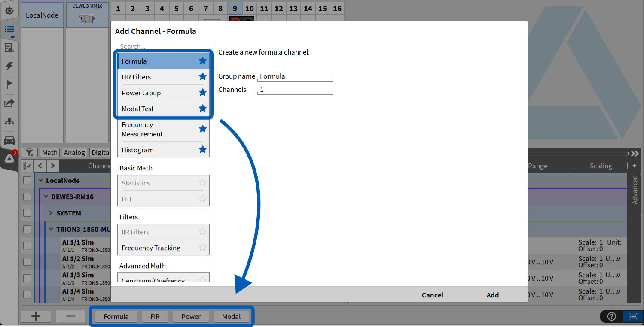Open the export settings arrow icon

[9, 103]
